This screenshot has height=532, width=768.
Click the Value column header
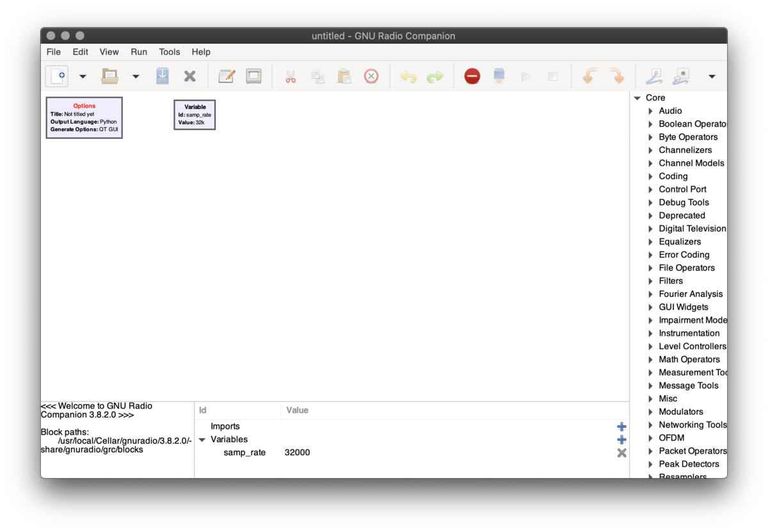point(455,410)
